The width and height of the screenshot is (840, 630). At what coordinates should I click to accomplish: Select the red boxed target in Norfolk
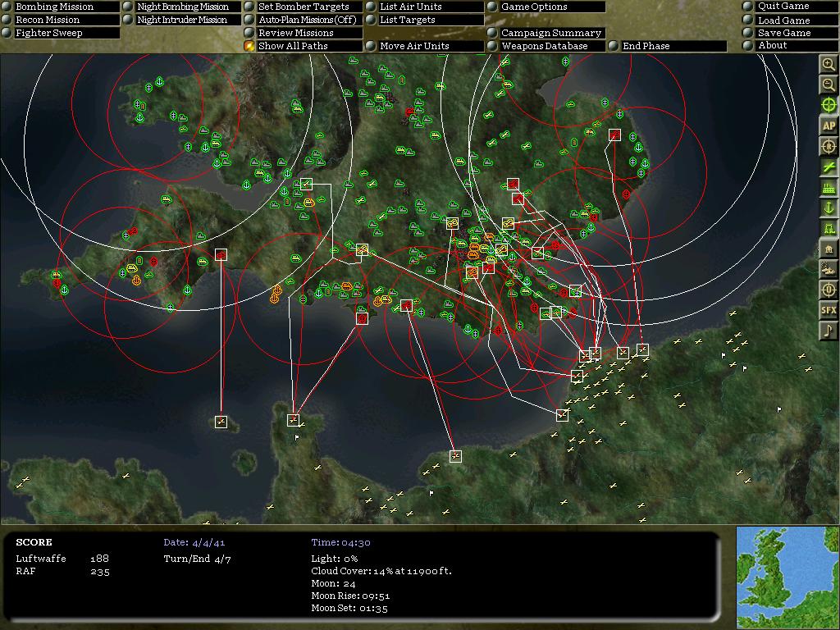pos(614,135)
